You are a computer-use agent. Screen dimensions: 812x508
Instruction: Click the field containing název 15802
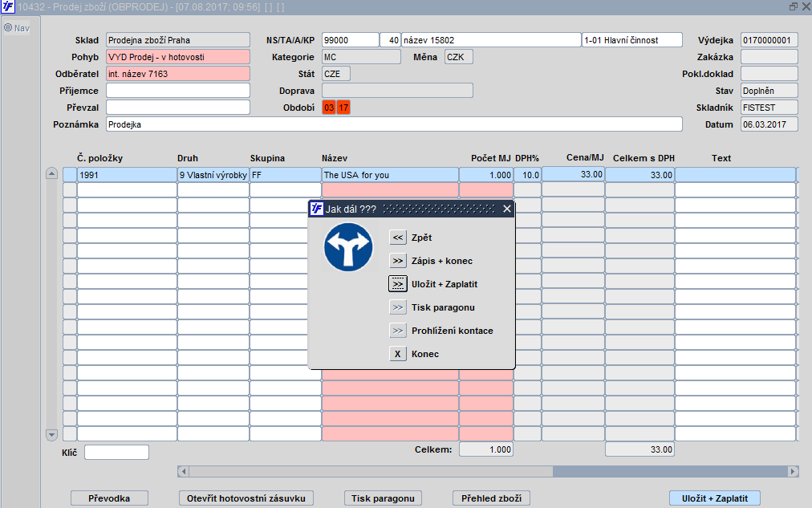click(491, 40)
